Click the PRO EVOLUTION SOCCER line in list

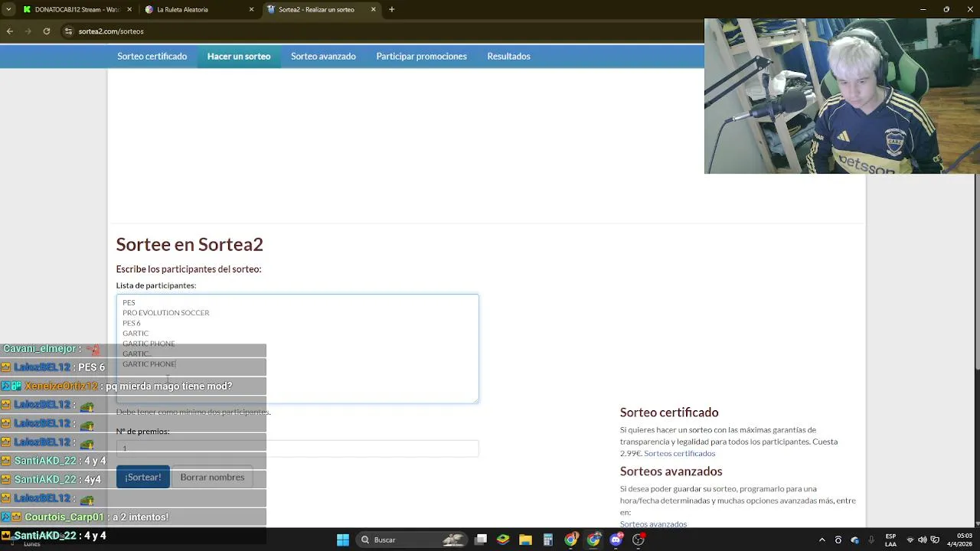click(x=165, y=313)
